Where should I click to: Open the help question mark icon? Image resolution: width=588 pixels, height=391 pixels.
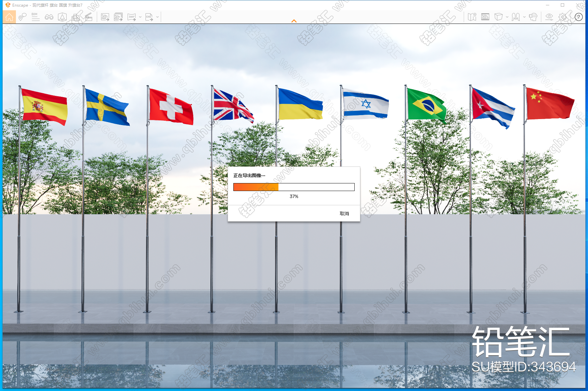tap(579, 17)
